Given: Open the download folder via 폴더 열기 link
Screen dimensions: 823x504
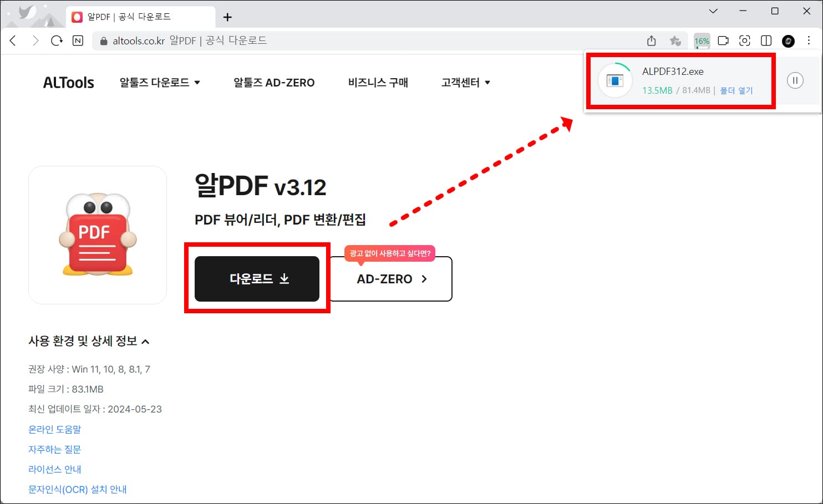Looking at the screenshot, I should [736, 90].
